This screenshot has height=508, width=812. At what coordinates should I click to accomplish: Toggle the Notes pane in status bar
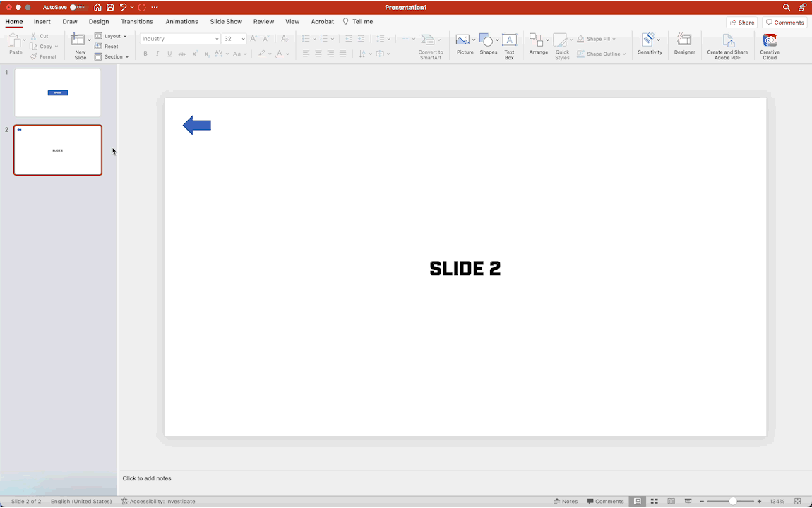coord(566,501)
